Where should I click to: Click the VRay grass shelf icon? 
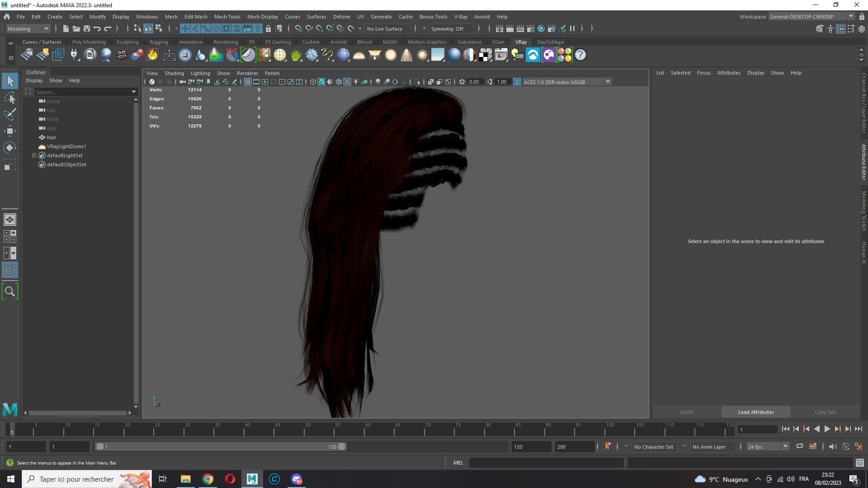(x=296, y=55)
